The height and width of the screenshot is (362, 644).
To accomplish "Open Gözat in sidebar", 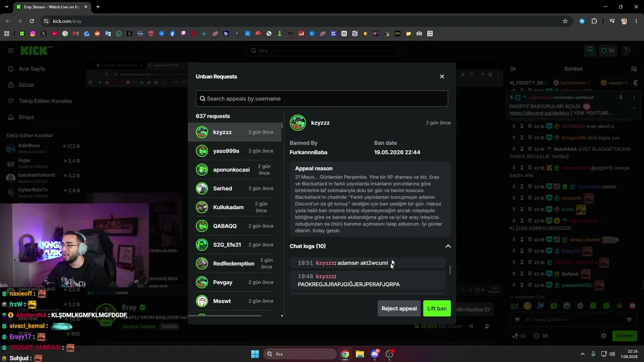I will (26, 85).
